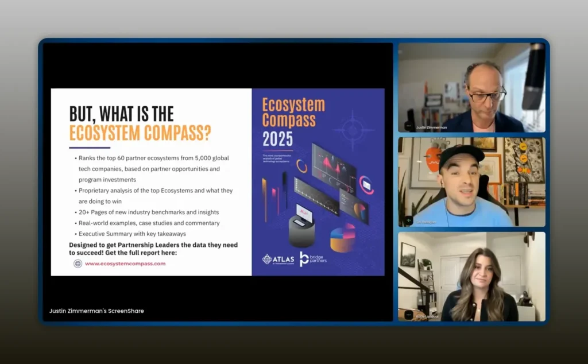The width and height of the screenshot is (588, 364).
Task: Open the options icon on Katie's video tile
Action: tap(408, 315)
